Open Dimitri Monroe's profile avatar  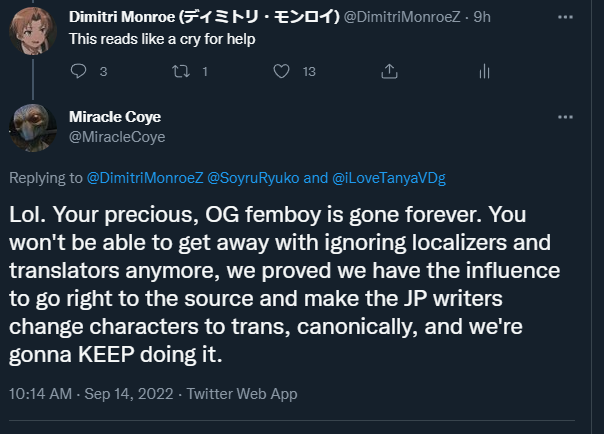point(32,30)
